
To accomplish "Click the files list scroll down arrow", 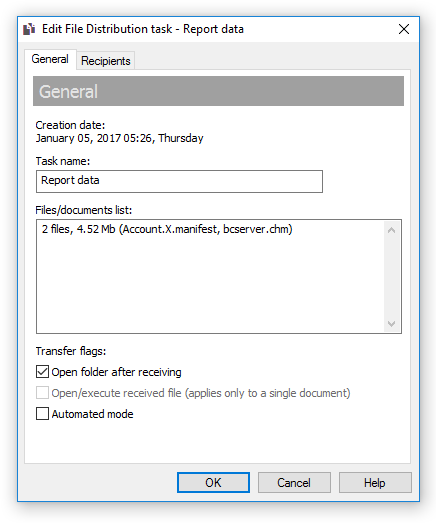I will (x=392, y=323).
